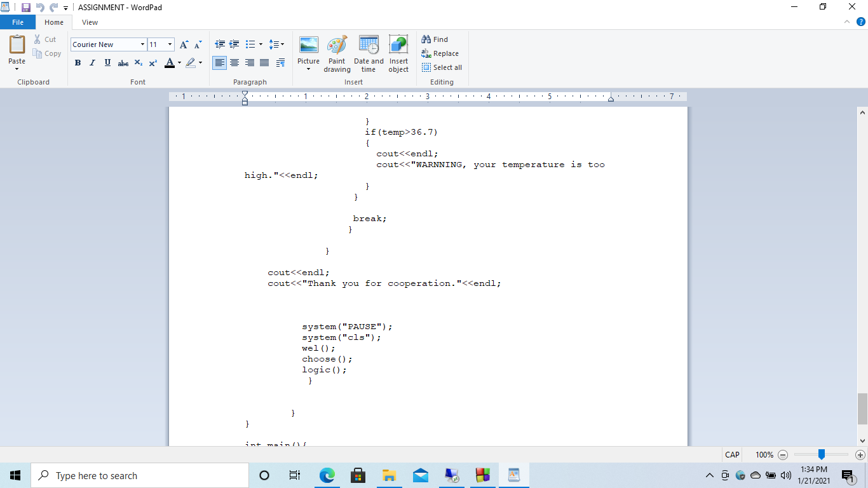This screenshot has width=868, height=488.
Task: Toggle italic formatting
Action: [x=92, y=63]
